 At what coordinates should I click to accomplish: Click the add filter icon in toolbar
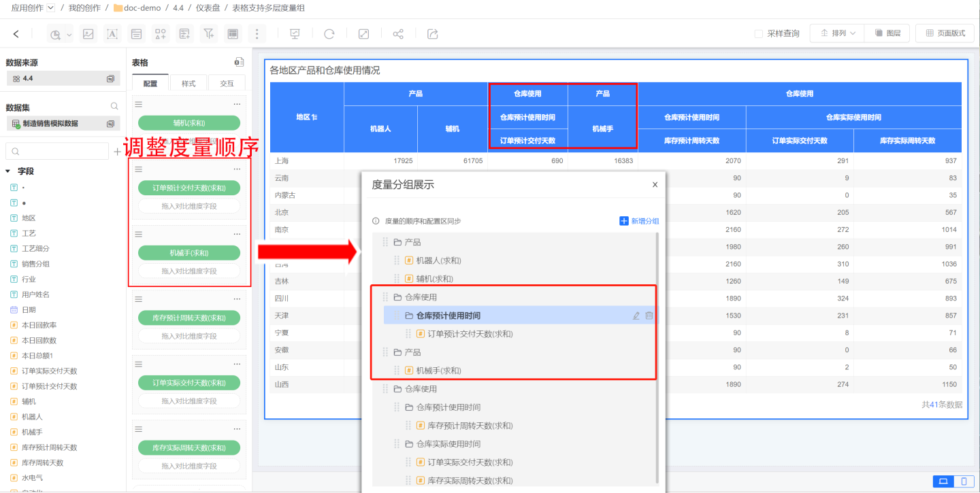coord(209,33)
